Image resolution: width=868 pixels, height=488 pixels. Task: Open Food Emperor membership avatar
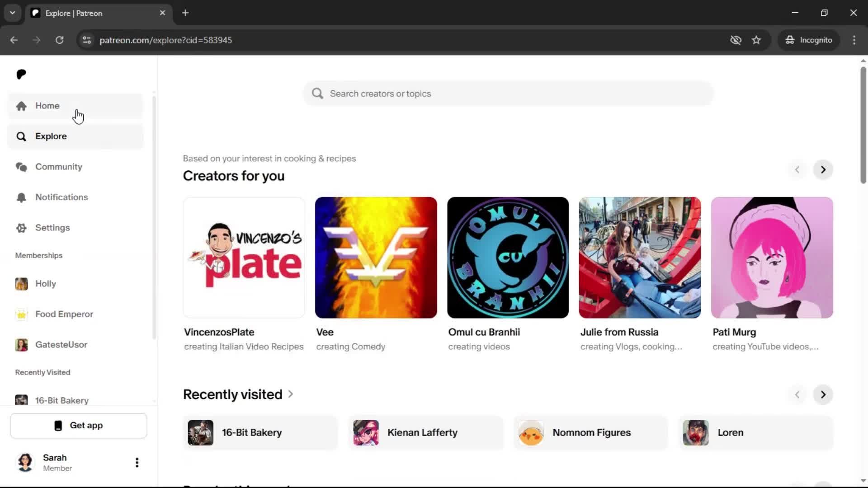click(21, 314)
